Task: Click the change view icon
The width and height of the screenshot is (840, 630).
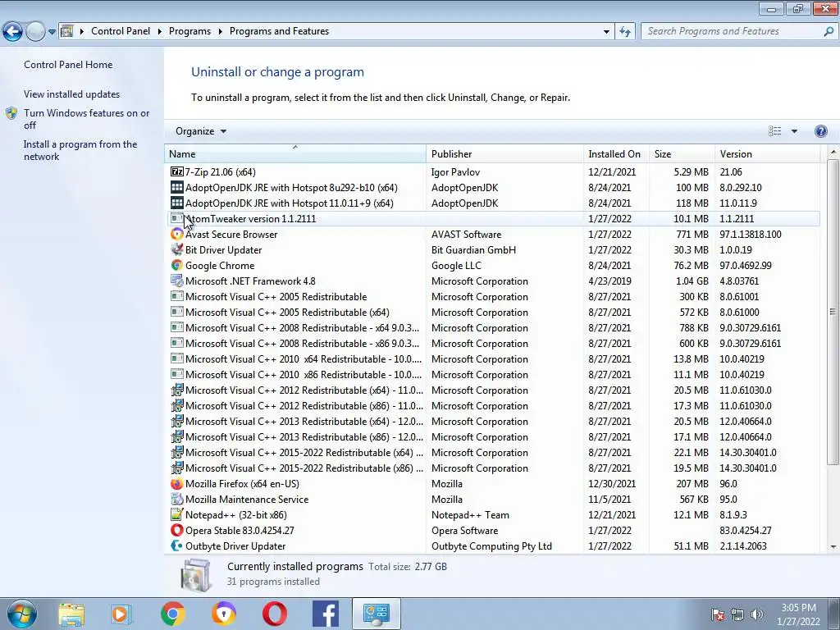Action: pyautogui.click(x=774, y=131)
